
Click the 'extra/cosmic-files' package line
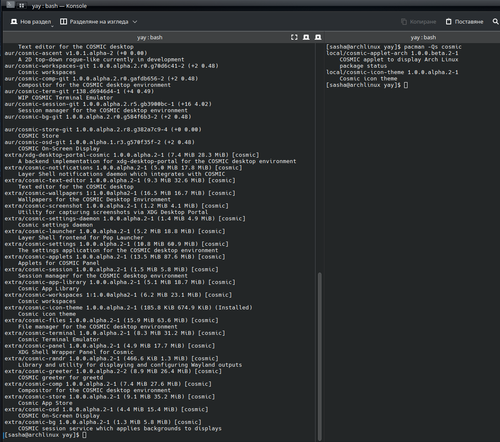[x=111, y=320]
